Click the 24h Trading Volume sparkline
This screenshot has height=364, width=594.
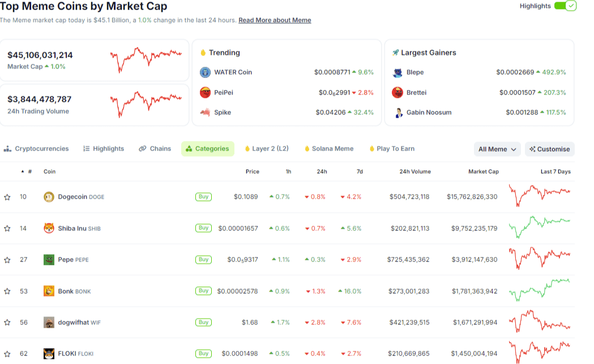pos(146,104)
